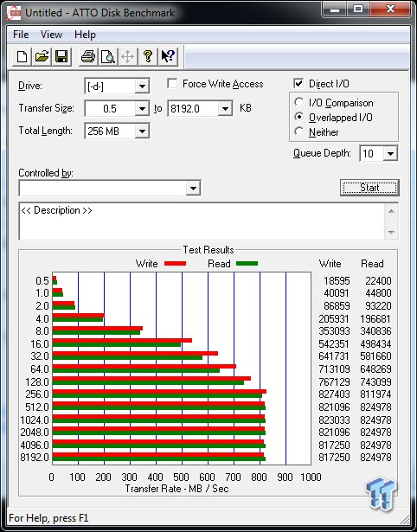Image resolution: width=417 pixels, height=532 pixels.
Task: Click read value 743099
Action: click(376, 382)
